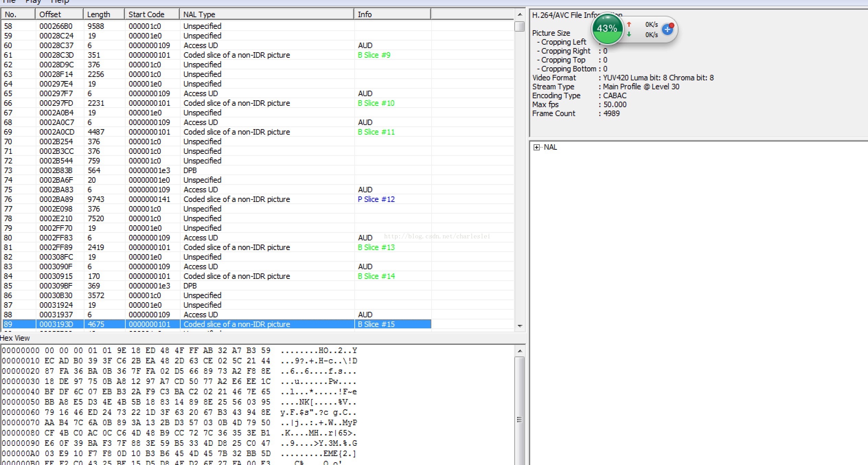Image resolution: width=868 pixels, height=465 pixels.
Task: Select row 69 B Slice #11
Action: [217, 132]
